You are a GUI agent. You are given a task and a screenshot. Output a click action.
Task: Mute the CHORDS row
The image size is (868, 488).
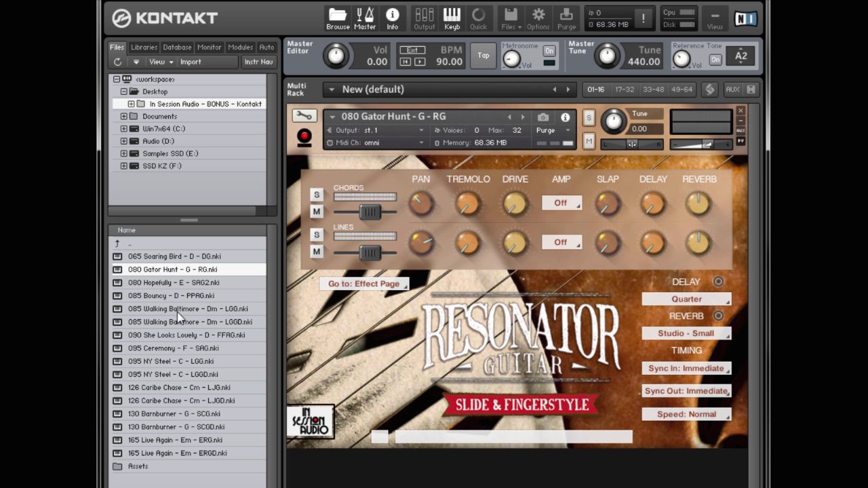pos(316,212)
